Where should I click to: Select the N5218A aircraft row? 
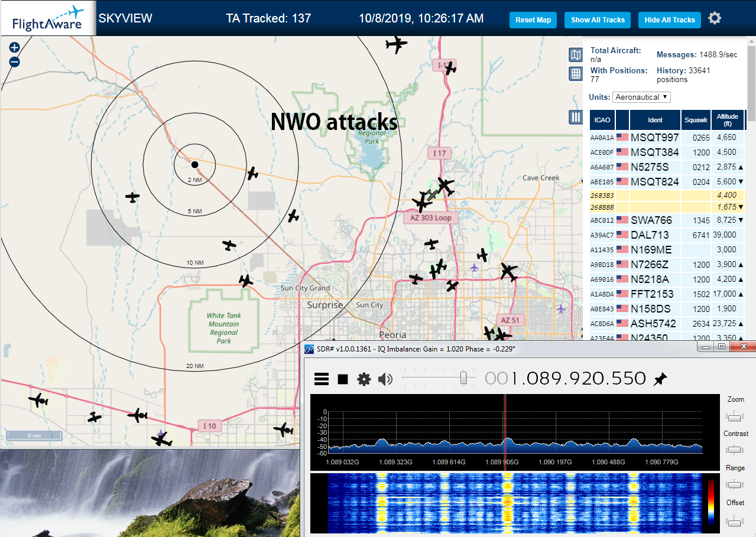tap(667, 279)
